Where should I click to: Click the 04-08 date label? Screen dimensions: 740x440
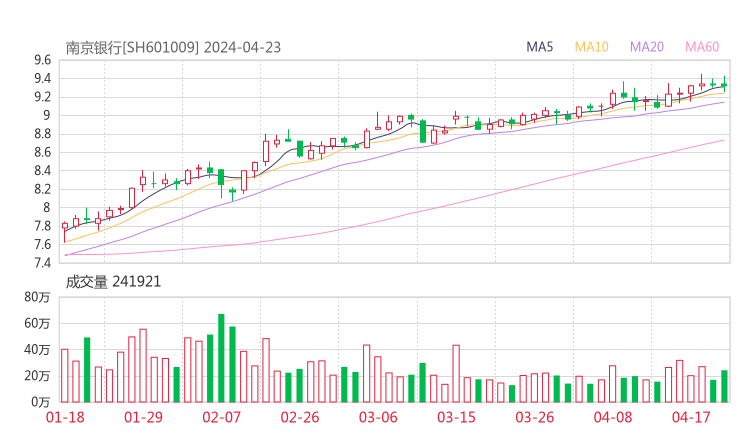pos(613,417)
